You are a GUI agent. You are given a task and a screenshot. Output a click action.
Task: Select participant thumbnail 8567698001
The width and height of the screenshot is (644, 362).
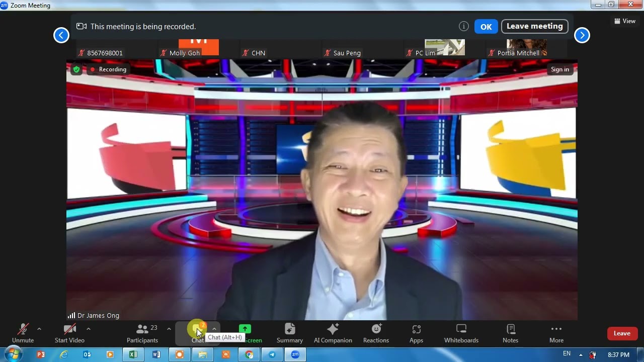117,48
